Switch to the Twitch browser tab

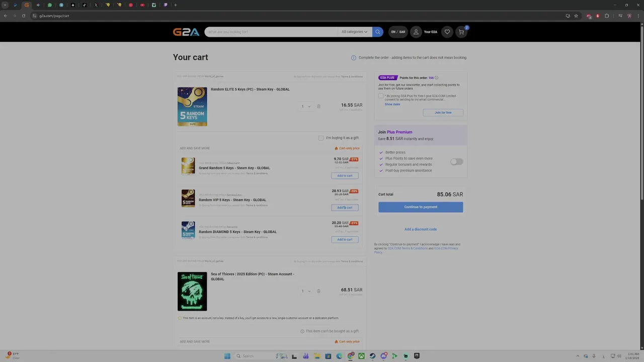[165, 5]
